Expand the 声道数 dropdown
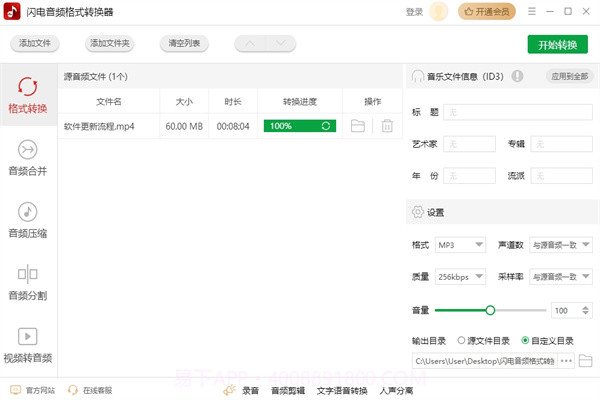The height and width of the screenshot is (400, 600). (x=560, y=245)
